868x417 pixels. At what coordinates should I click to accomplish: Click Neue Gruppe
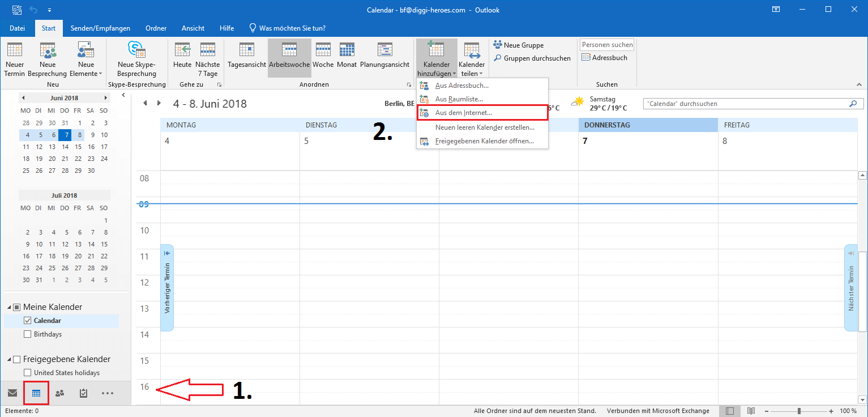[x=519, y=45]
